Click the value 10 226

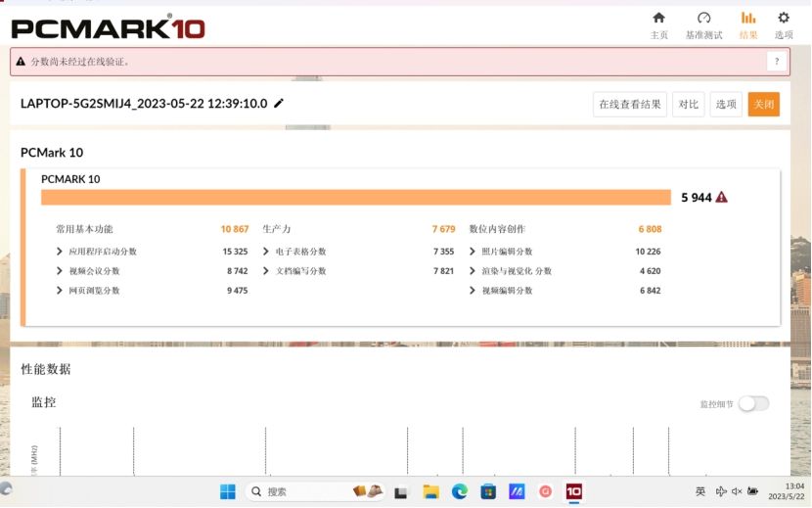(x=648, y=252)
